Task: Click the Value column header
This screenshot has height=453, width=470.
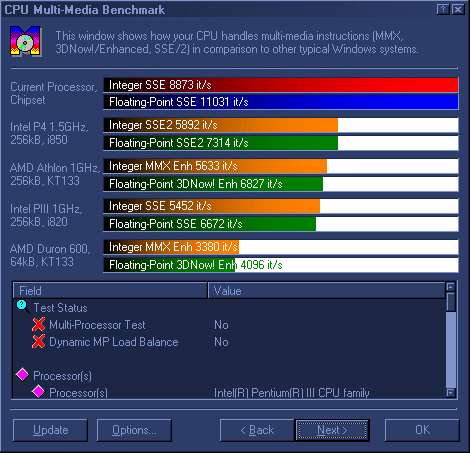Action: tap(326, 290)
